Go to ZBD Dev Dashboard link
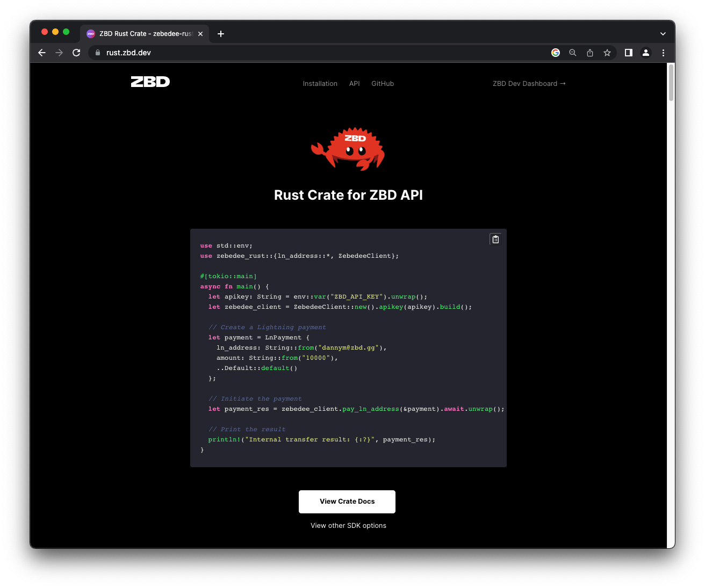Image resolution: width=705 pixels, height=588 pixels. tap(529, 84)
